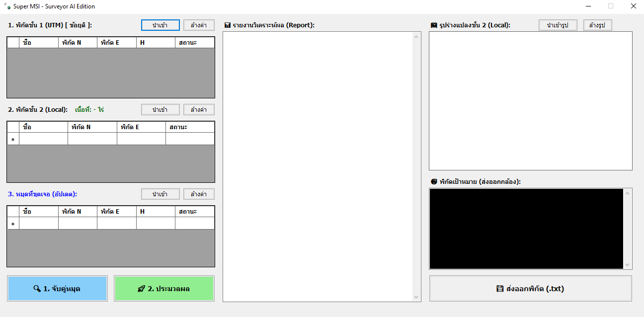Click the Super MSI app icon in the title bar
The image size is (644, 317).
pyautogui.click(x=7, y=6)
